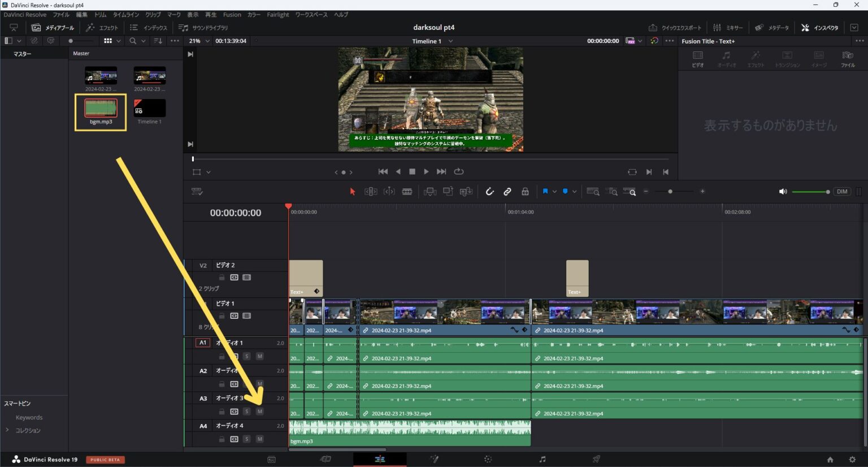
Task: Switch to the エフェクト tab
Action: 103,27
